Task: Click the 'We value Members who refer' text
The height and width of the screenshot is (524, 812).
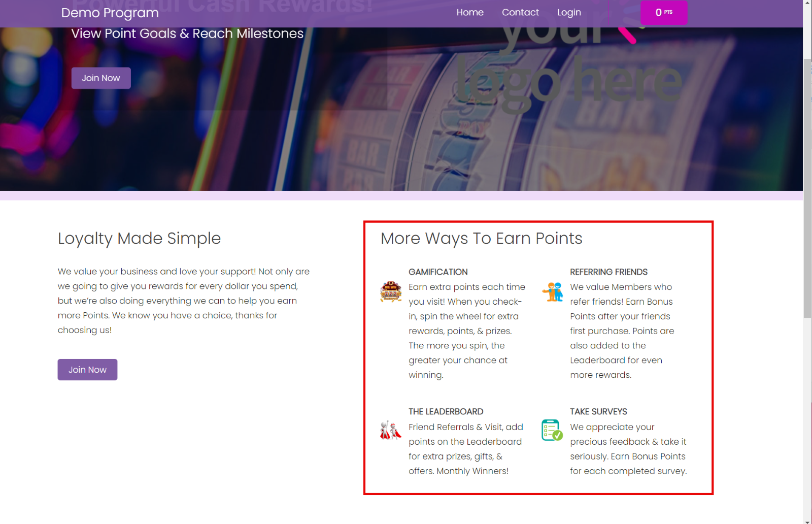Action: point(622,331)
